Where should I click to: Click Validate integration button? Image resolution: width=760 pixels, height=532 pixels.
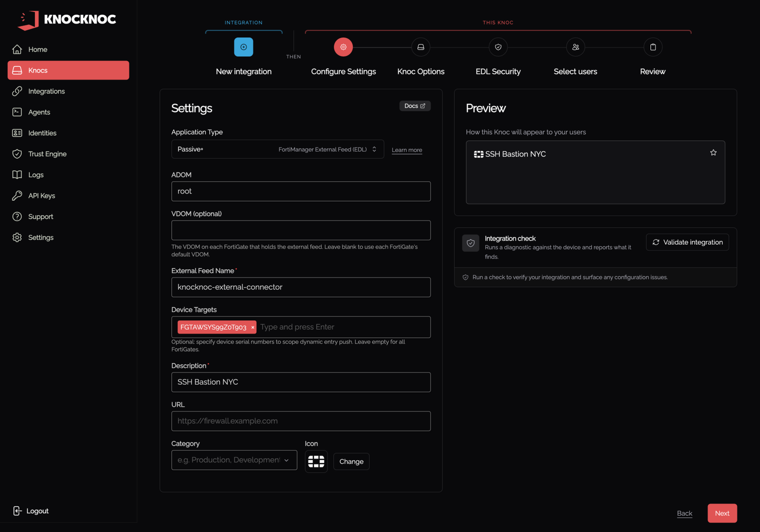(687, 242)
